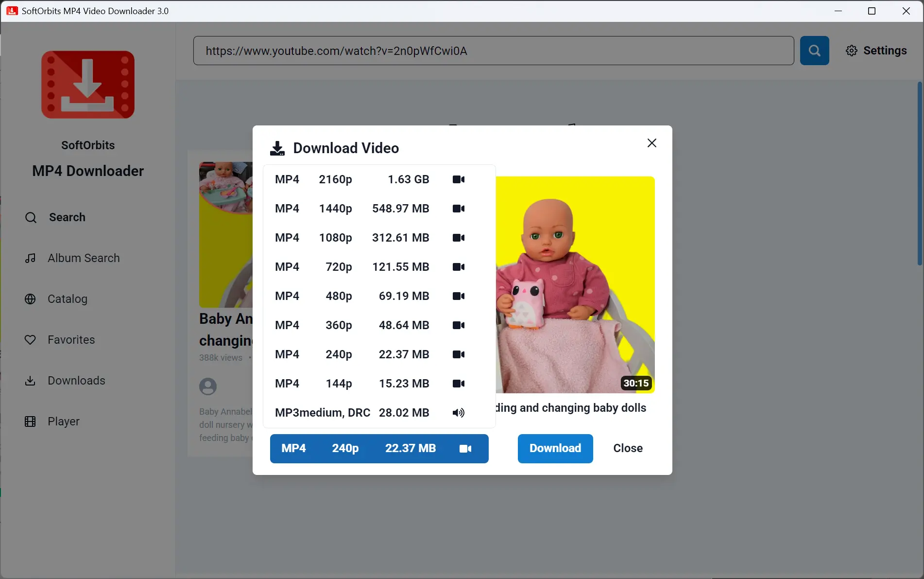Image resolution: width=924 pixels, height=579 pixels.
Task: Close the Download Video dialog with X
Action: [651, 143]
